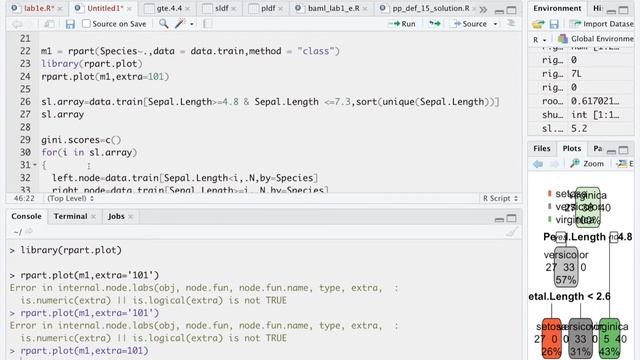Close the Untitled1 script tab
This screenshot has width=640, height=360.
click(x=129, y=9)
